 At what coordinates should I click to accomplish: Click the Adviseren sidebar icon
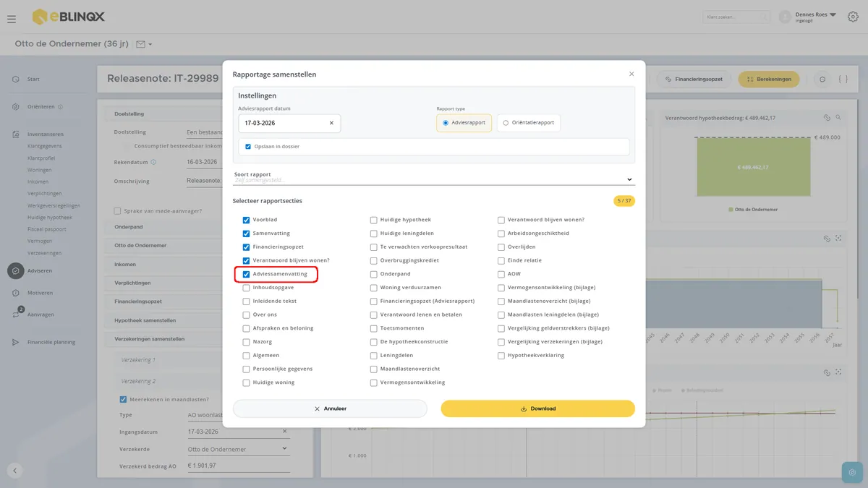(15, 270)
